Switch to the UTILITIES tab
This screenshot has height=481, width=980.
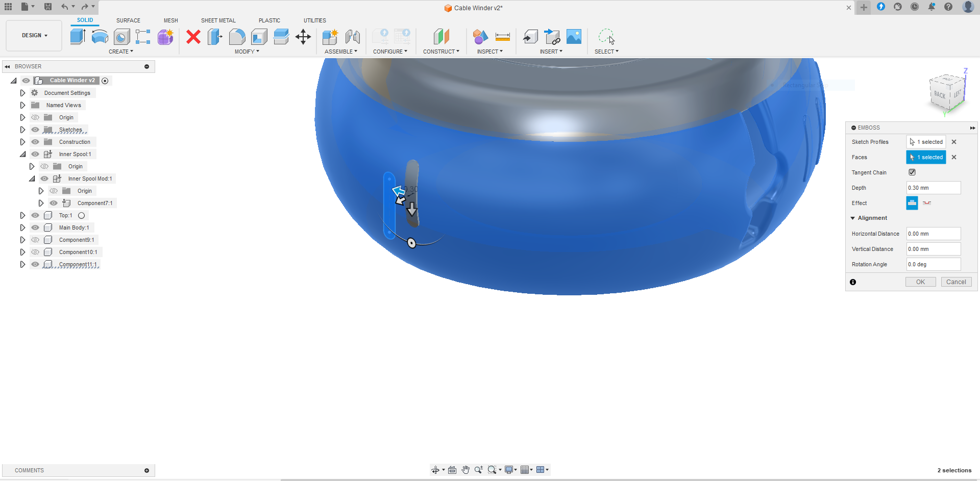(x=315, y=20)
